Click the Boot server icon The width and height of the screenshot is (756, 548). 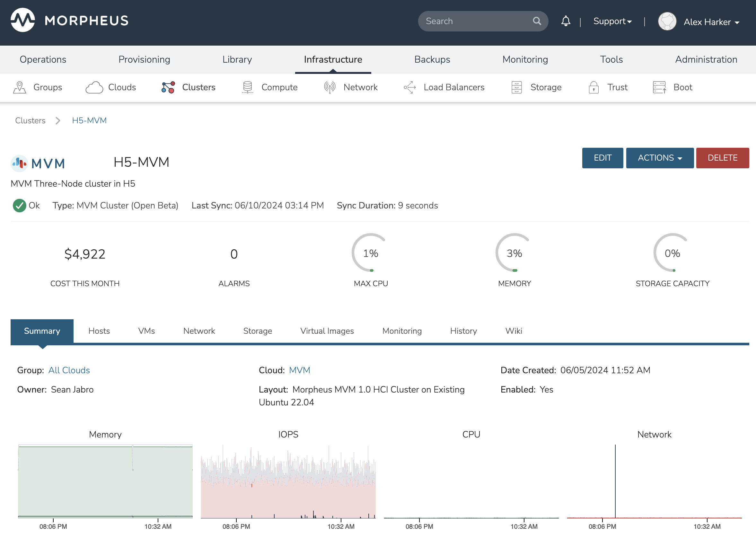[659, 87]
